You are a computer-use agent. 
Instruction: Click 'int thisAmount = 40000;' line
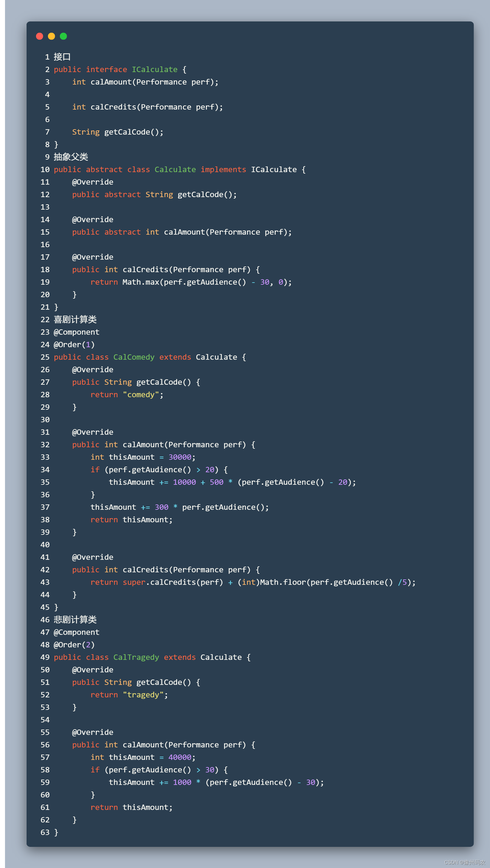pos(143,757)
